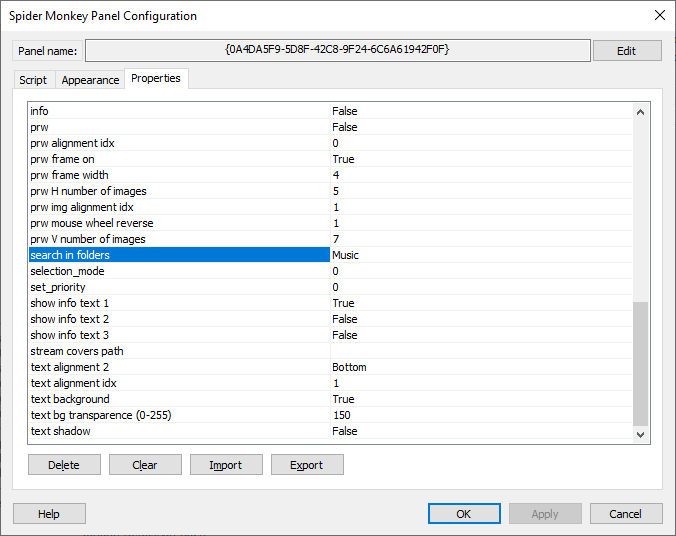Open the Appearance tab
Image resolution: width=676 pixels, height=536 pixels.
tap(90, 80)
